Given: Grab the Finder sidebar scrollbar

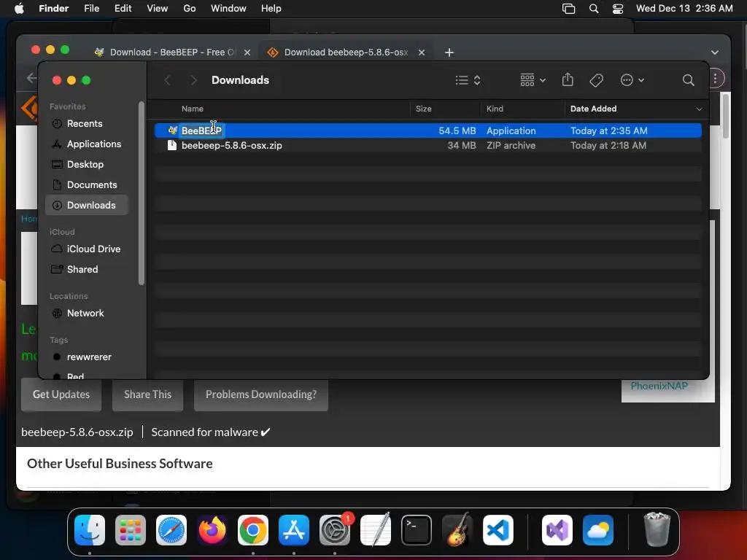Looking at the screenshot, I should pos(141,192).
